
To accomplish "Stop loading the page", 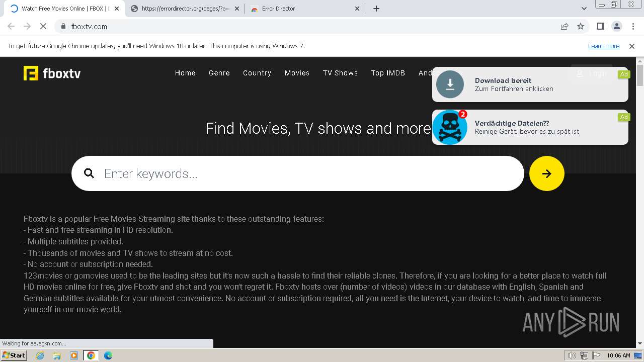I will (43, 26).
